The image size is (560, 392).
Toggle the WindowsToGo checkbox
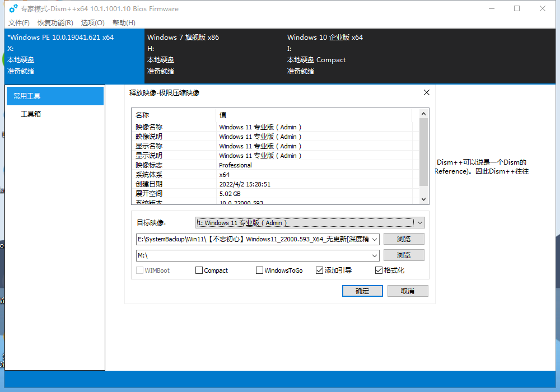coord(260,270)
